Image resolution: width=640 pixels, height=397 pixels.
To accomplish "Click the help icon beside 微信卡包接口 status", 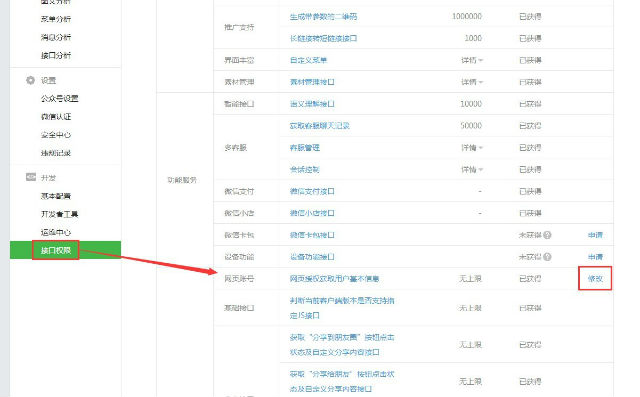I will (547, 235).
